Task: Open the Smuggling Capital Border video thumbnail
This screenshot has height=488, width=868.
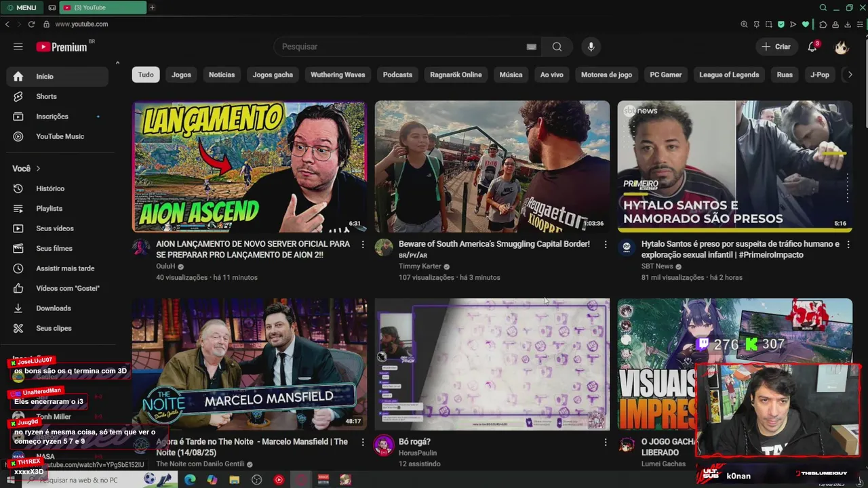Action: (x=492, y=167)
